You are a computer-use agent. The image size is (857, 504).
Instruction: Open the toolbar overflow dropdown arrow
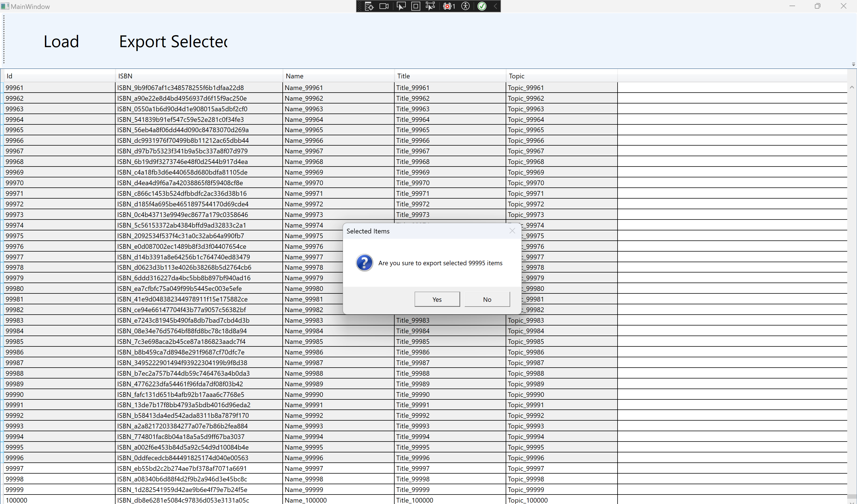pos(853,64)
